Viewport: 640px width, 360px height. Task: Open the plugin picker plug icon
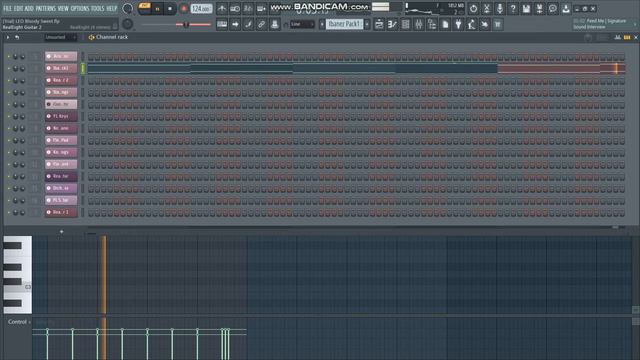[458, 24]
